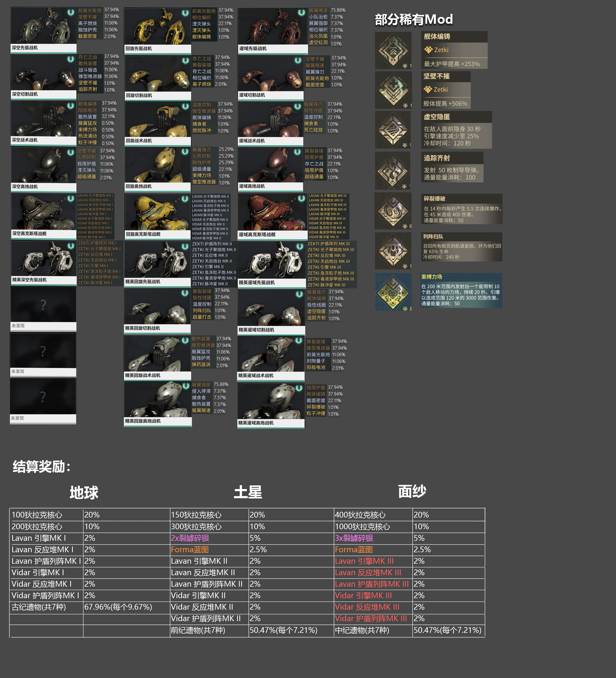Click the faction emblem on 回旋先驱战机 image

point(185,13)
